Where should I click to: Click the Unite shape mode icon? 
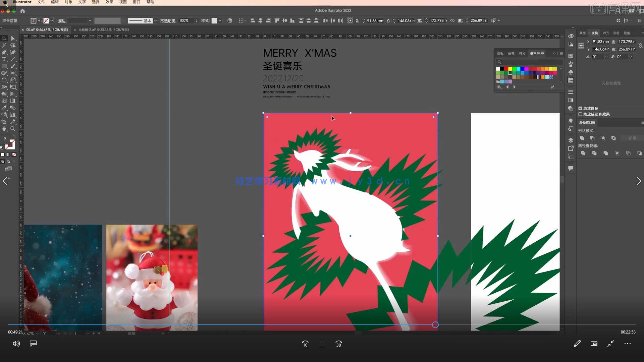(x=582, y=138)
